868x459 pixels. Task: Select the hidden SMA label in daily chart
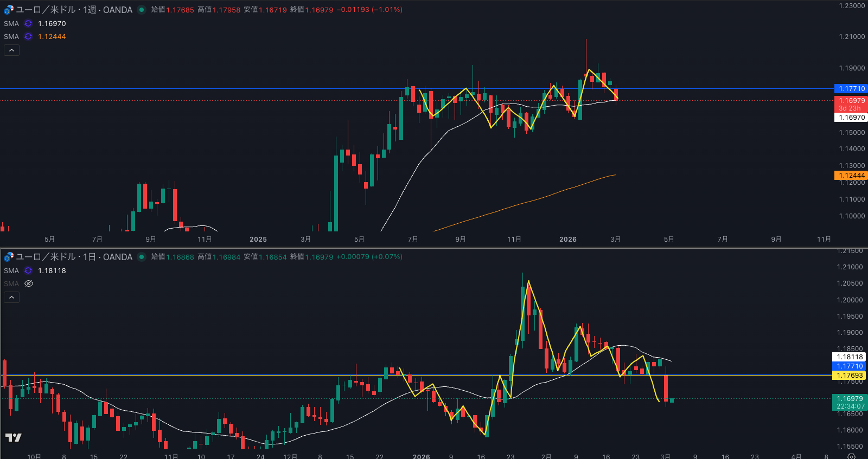point(11,284)
